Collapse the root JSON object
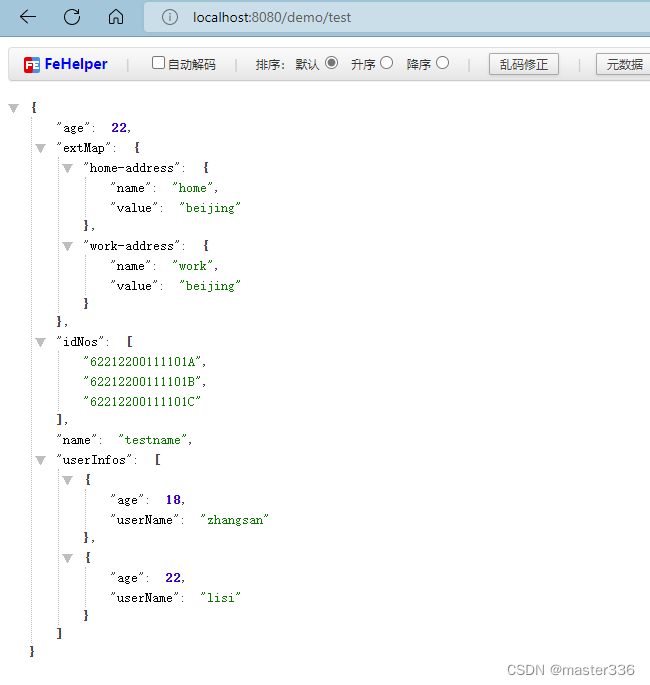This screenshot has height=685, width=650. 14,108
